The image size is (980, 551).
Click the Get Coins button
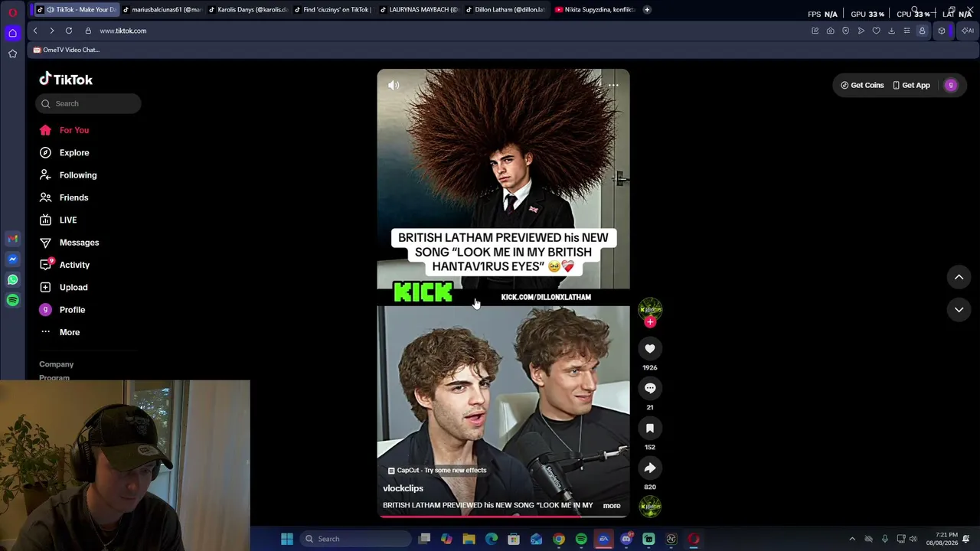coord(862,85)
